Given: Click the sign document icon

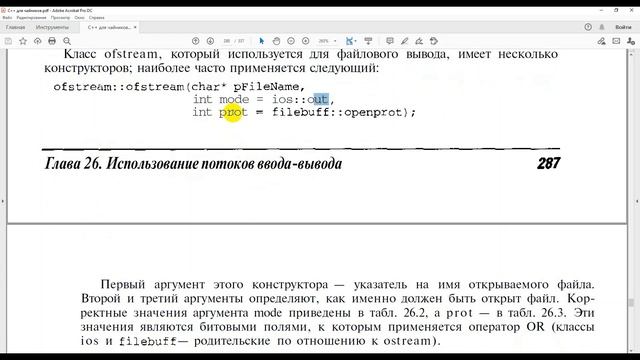Looking at the screenshot, I should (x=419, y=41).
